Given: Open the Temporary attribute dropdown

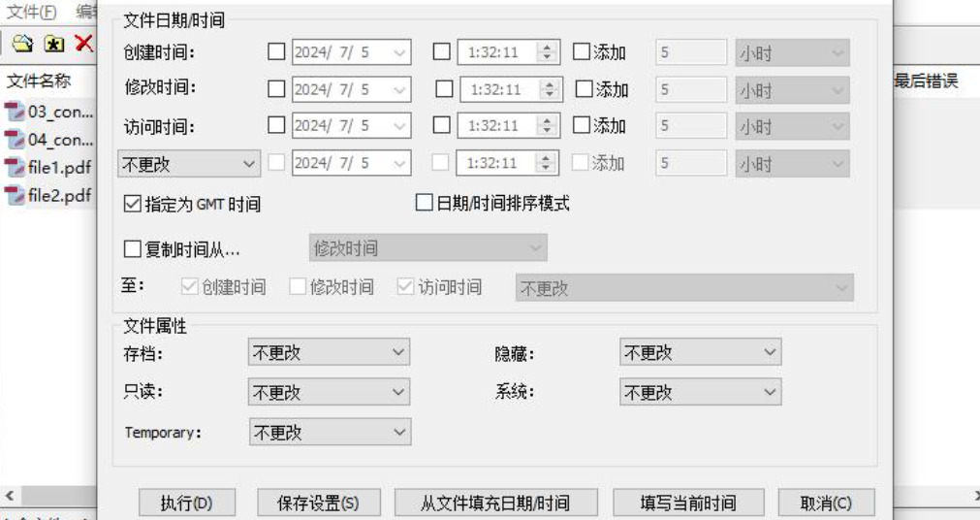Looking at the screenshot, I should [330, 432].
